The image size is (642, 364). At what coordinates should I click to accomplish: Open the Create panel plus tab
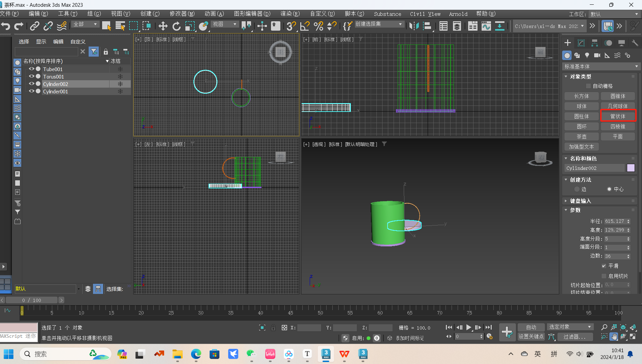click(x=568, y=43)
